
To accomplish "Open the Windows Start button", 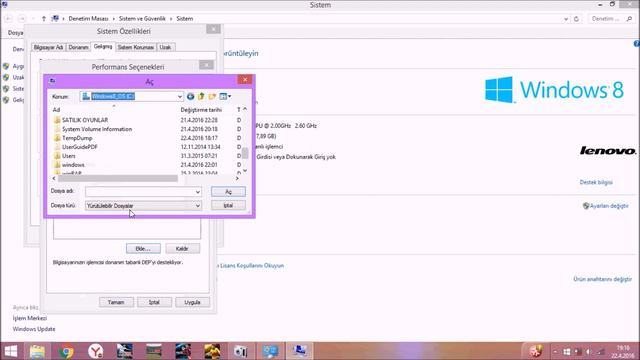I will (11, 351).
